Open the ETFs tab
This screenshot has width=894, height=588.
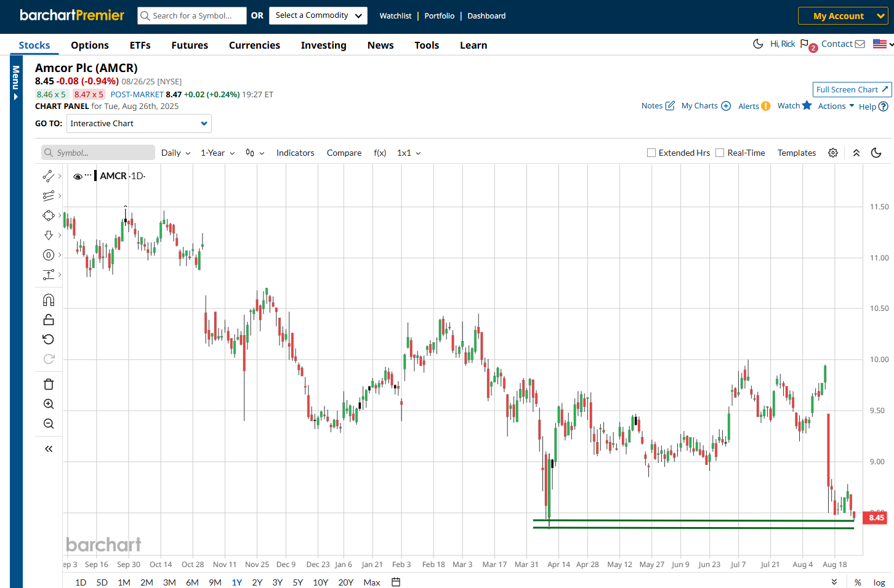140,45
